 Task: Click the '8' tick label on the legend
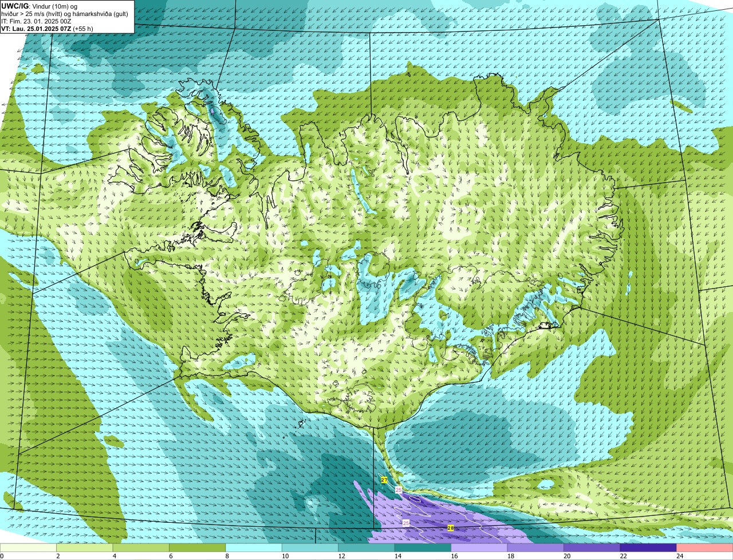click(226, 556)
